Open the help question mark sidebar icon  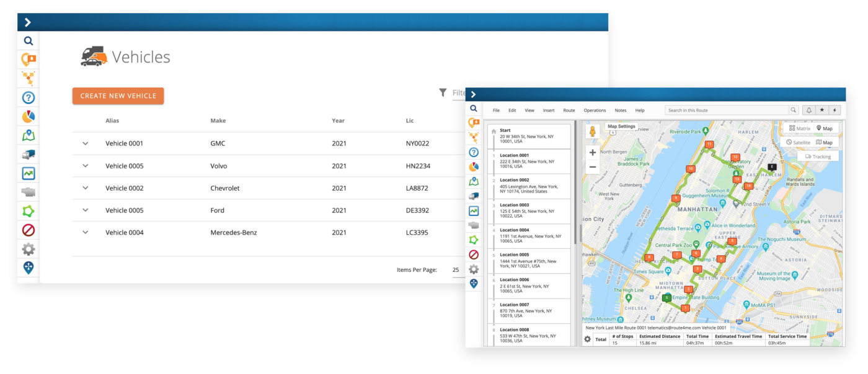(x=29, y=97)
